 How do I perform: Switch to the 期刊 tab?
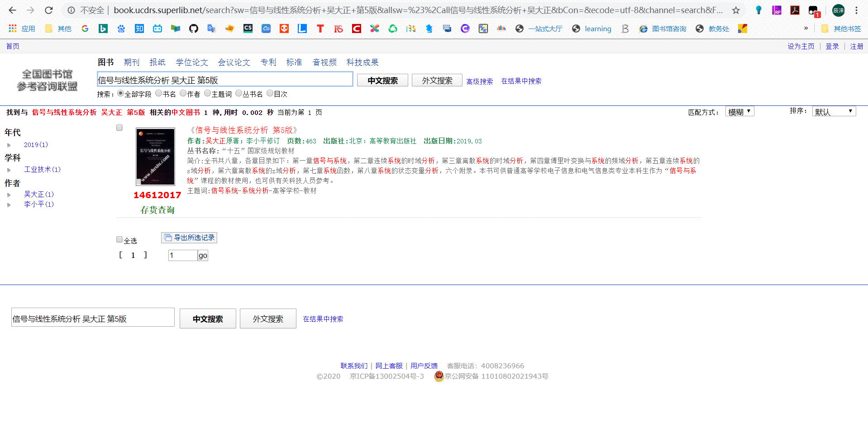131,62
